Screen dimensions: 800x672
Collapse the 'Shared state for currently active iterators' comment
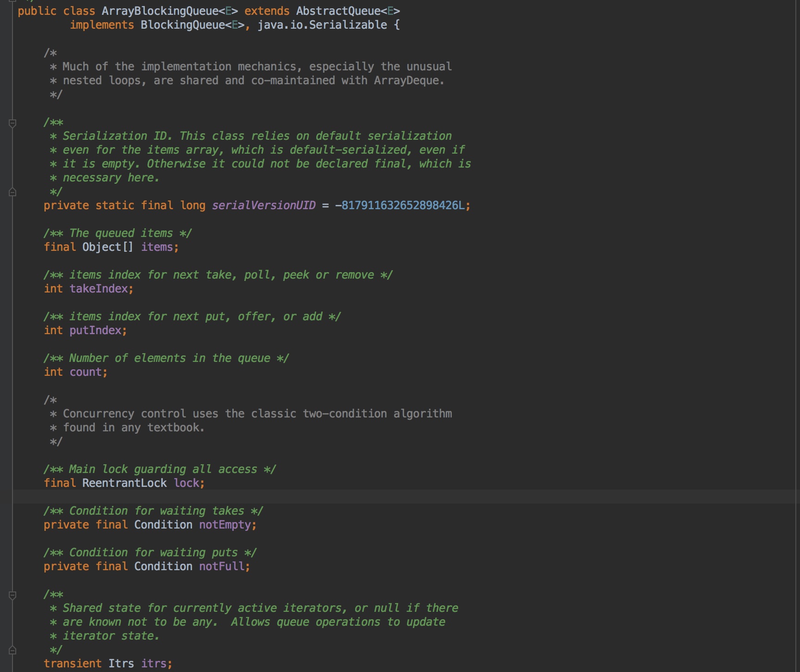pyautogui.click(x=12, y=595)
